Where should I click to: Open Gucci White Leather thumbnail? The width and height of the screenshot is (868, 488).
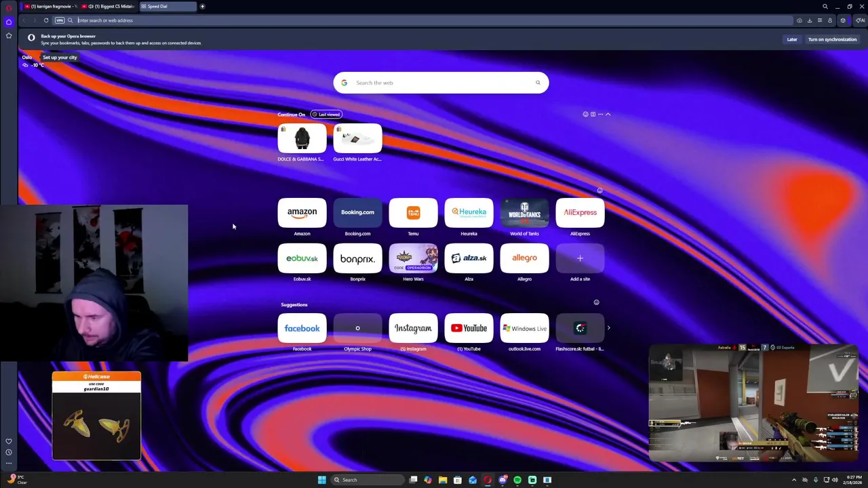357,139
